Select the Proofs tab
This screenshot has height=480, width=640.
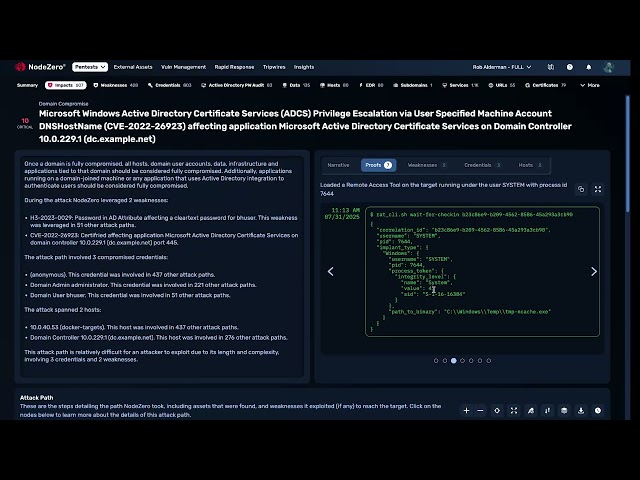[378, 165]
